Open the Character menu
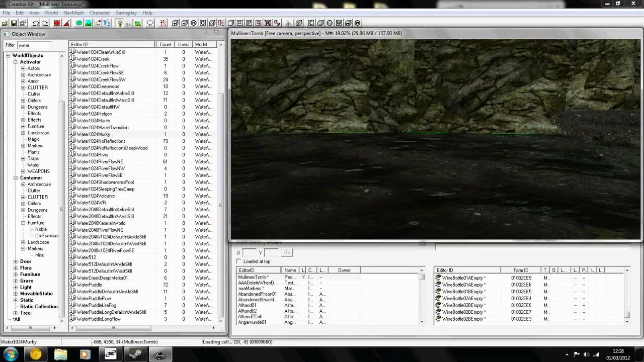 (x=100, y=13)
